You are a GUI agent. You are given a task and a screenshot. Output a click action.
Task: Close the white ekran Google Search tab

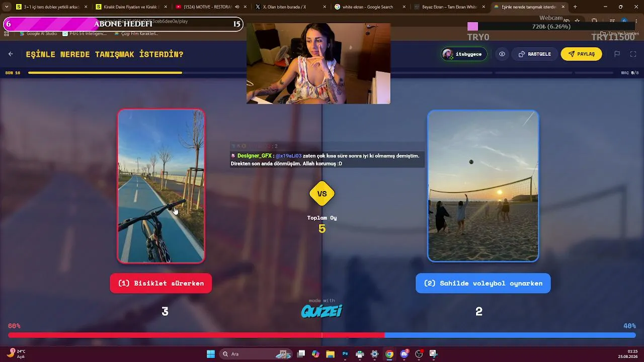(x=404, y=7)
